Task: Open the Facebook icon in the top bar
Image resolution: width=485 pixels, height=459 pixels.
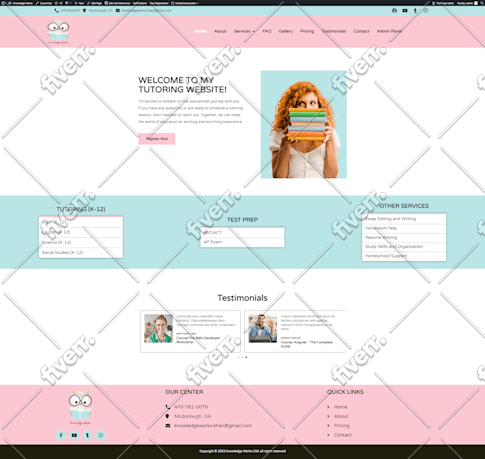Action: click(x=394, y=11)
